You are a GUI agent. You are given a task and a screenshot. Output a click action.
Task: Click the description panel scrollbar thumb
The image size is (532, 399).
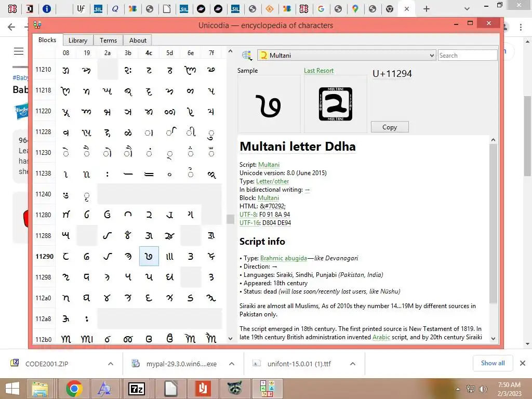[x=494, y=223]
